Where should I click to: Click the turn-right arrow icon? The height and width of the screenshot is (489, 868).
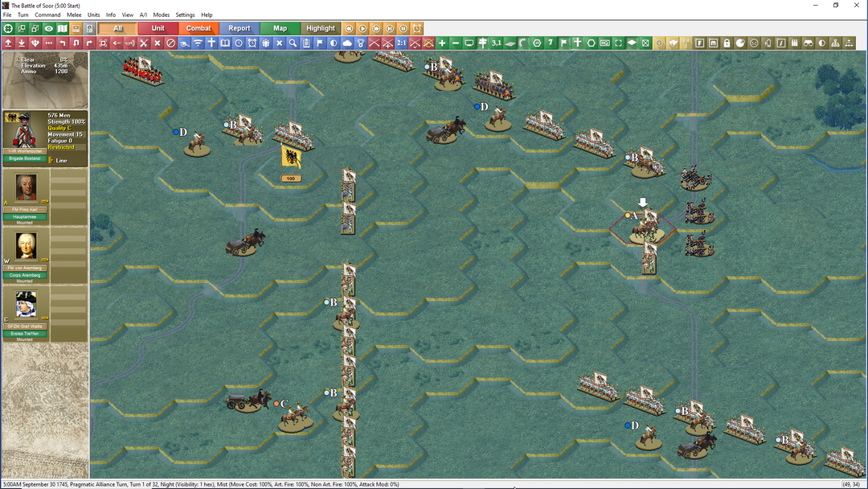89,43
